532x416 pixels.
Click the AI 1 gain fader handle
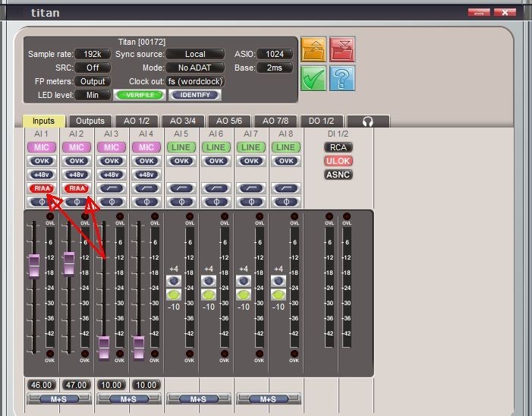click(34, 266)
